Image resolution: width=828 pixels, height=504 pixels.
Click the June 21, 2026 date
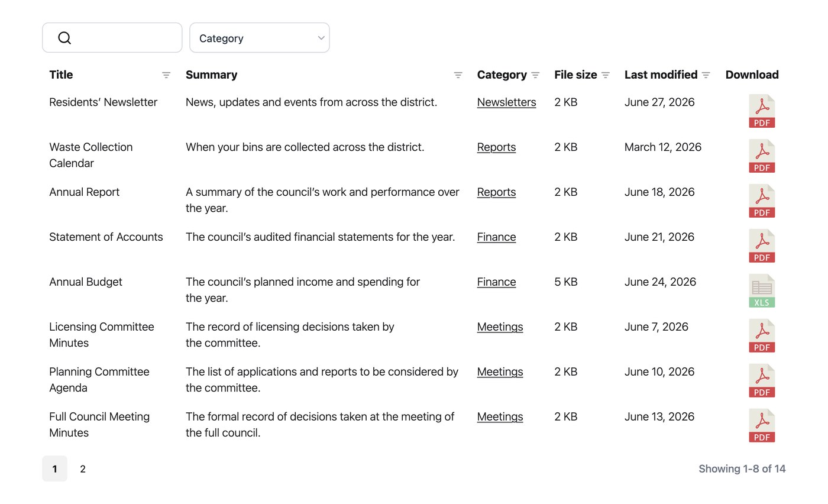click(x=659, y=237)
